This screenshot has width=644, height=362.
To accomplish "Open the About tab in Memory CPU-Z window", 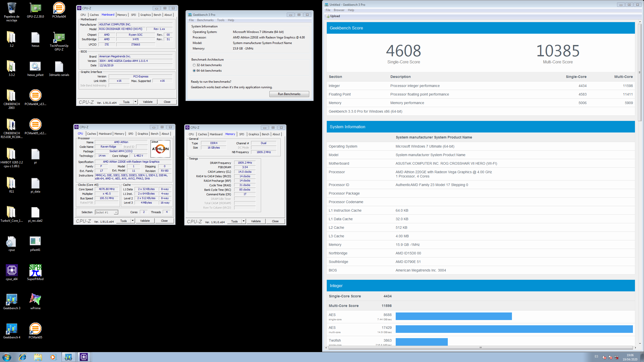I will [x=276, y=134].
